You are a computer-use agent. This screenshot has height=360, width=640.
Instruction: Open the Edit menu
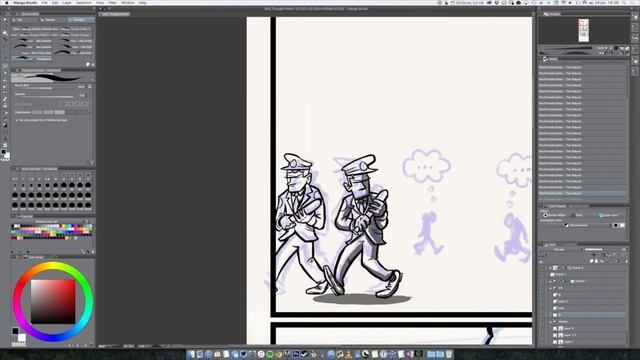click(55, 3)
